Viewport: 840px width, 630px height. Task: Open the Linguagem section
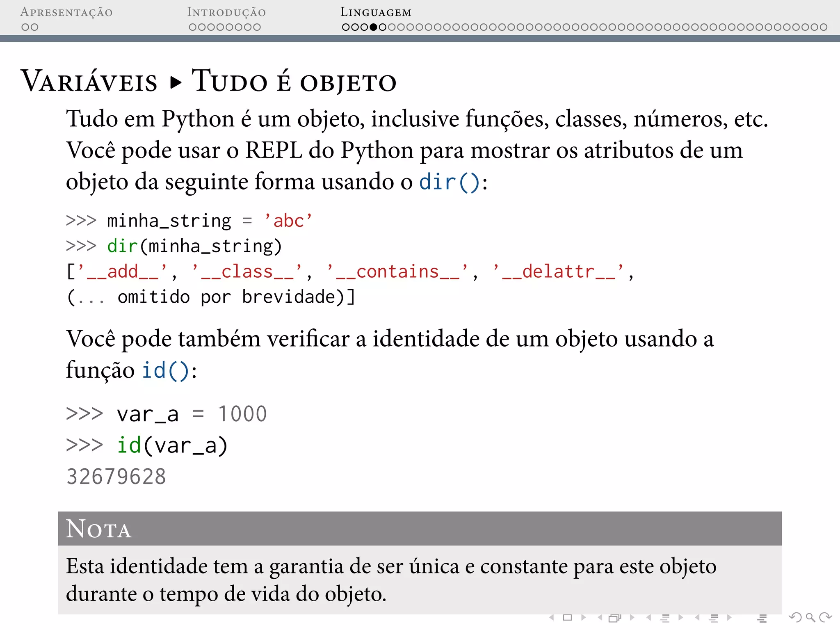pos(376,12)
